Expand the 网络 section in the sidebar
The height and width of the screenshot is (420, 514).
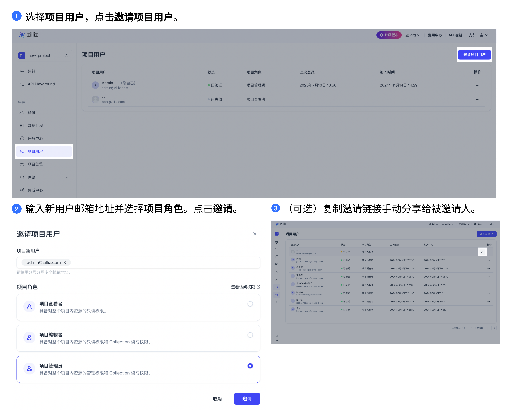pos(67,177)
